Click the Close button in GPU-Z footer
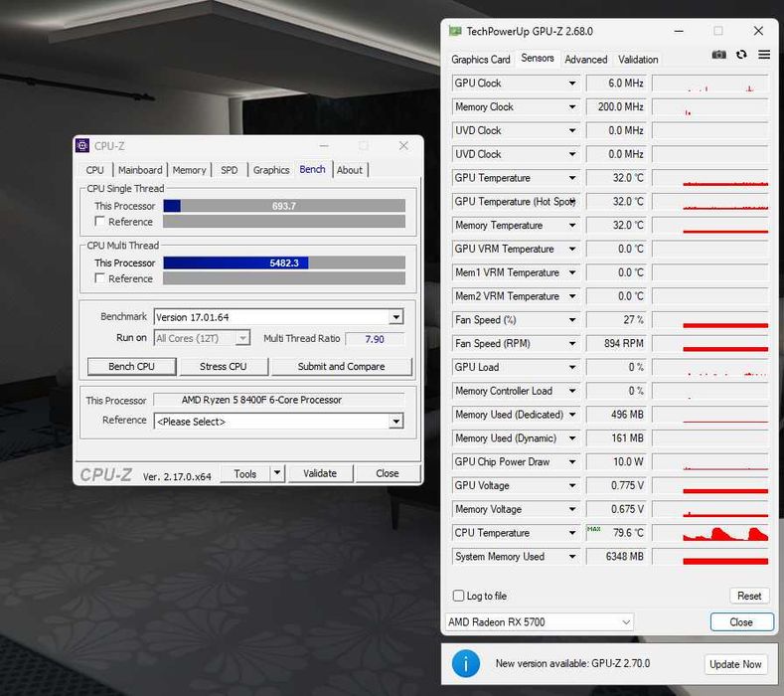 (741, 622)
